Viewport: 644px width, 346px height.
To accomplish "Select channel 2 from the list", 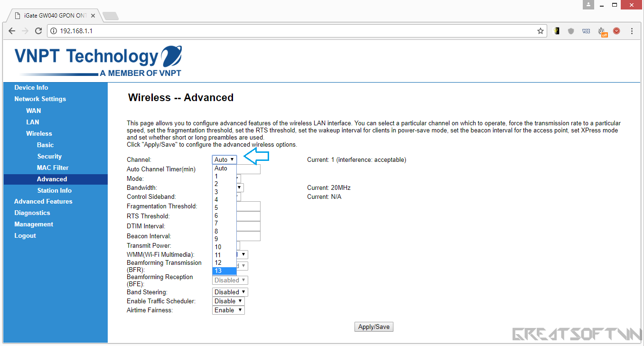I will (x=224, y=184).
